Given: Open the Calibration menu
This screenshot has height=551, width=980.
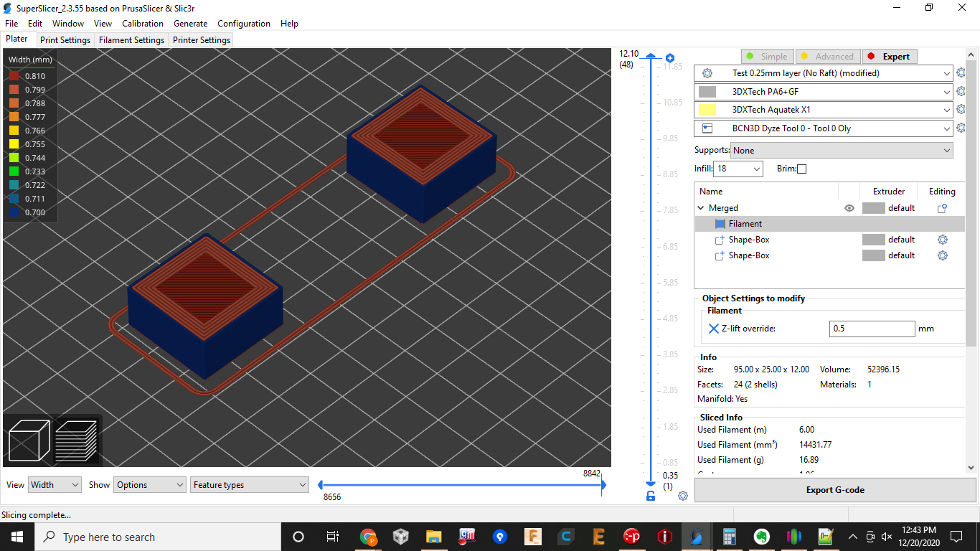Looking at the screenshot, I should [x=143, y=23].
